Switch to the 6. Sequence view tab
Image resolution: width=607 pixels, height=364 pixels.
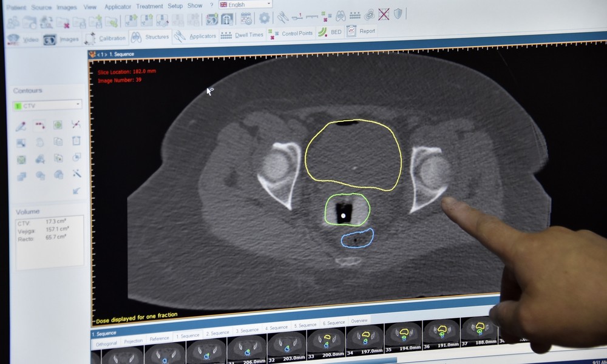tap(334, 323)
